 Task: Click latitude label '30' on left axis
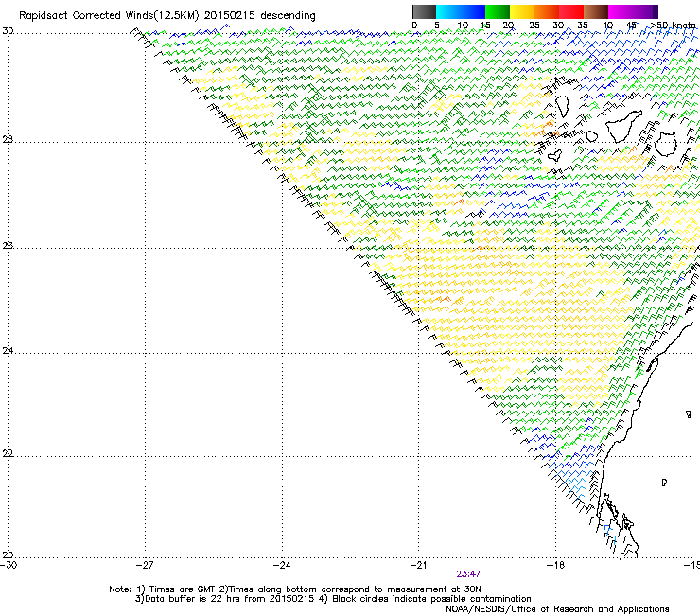(x=8, y=31)
